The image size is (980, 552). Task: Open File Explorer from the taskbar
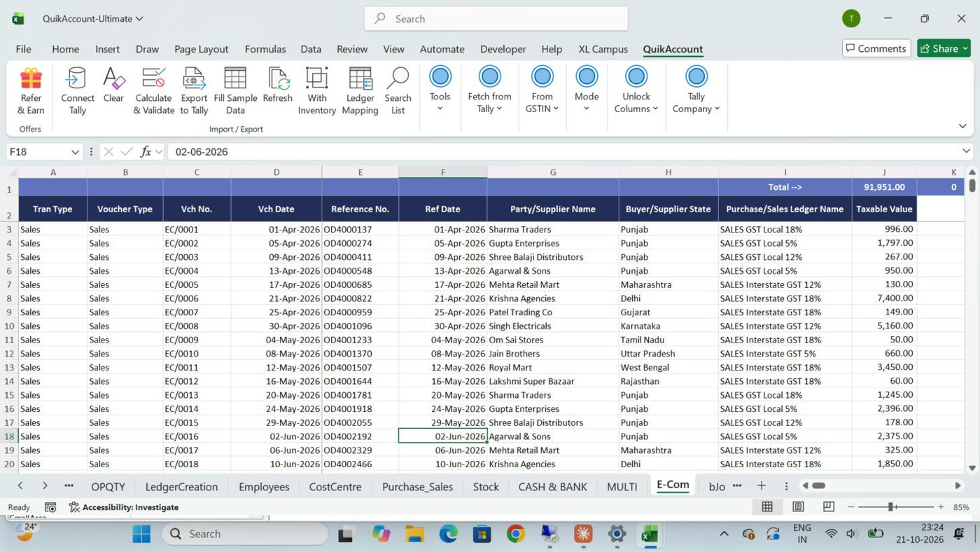coord(414,534)
